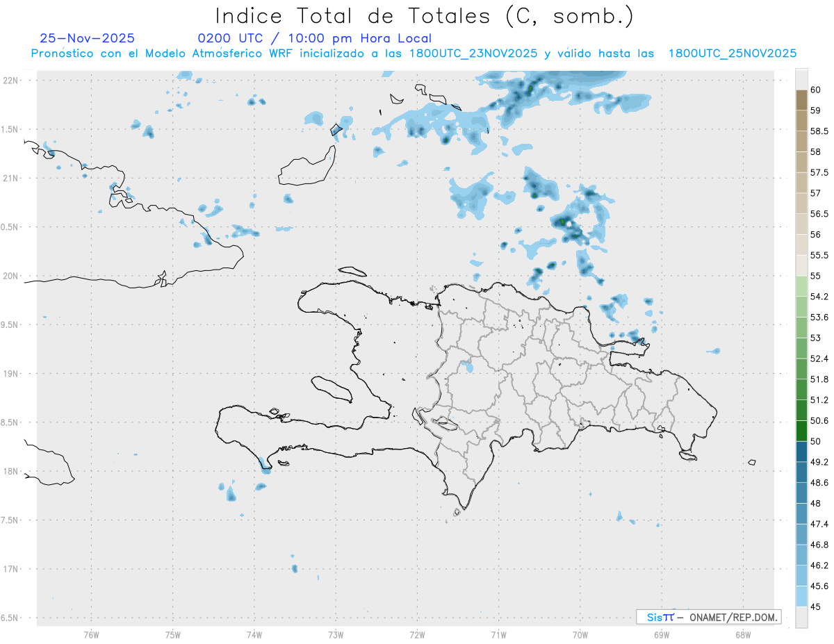Click the "48.6" value on the color scale
The width and height of the screenshot is (834, 644).
(819, 482)
